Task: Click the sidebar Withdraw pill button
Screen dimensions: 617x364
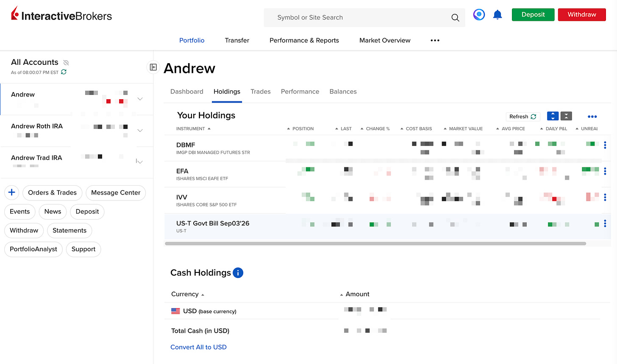Action: tap(24, 231)
